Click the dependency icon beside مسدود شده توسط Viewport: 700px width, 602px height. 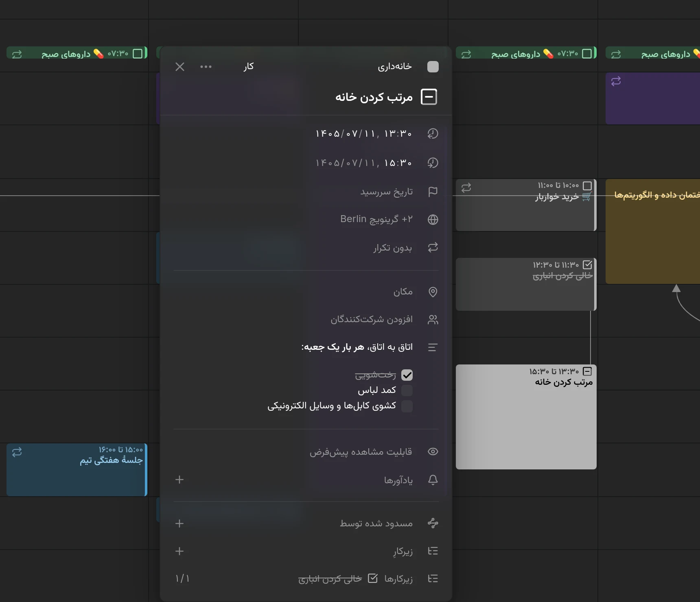(433, 523)
